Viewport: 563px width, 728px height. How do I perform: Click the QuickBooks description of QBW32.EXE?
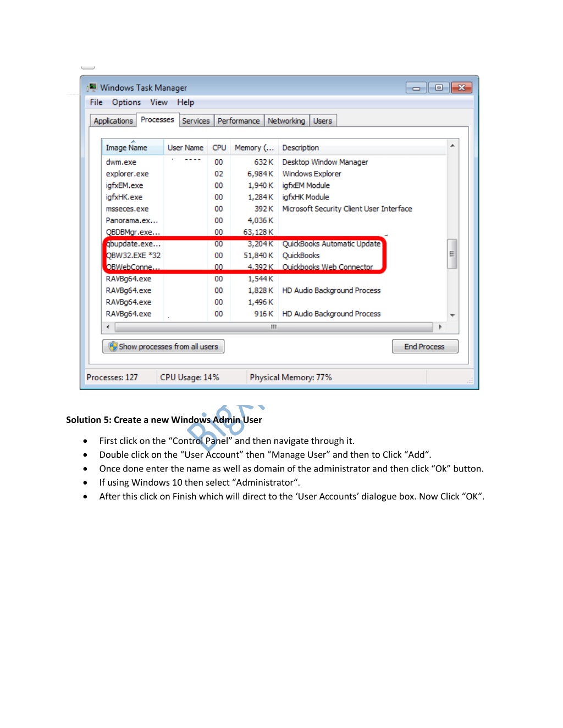pyautogui.click(x=301, y=255)
